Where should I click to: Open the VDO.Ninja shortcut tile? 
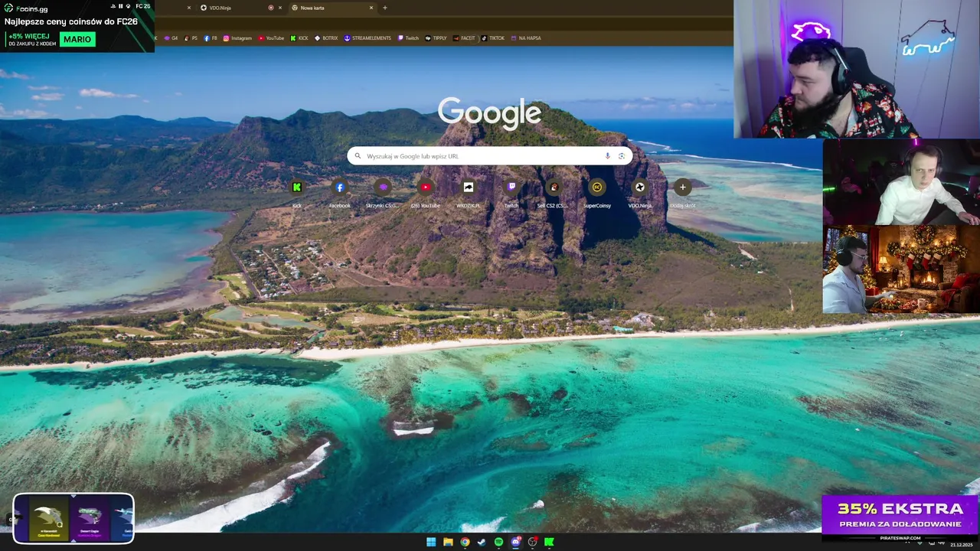click(640, 192)
